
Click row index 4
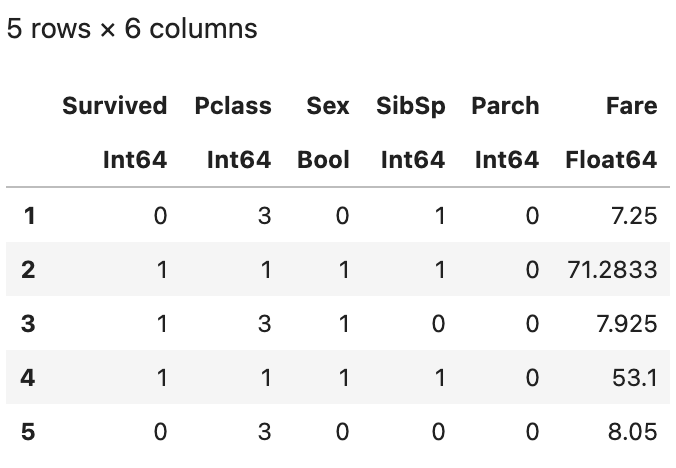[29, 379]
